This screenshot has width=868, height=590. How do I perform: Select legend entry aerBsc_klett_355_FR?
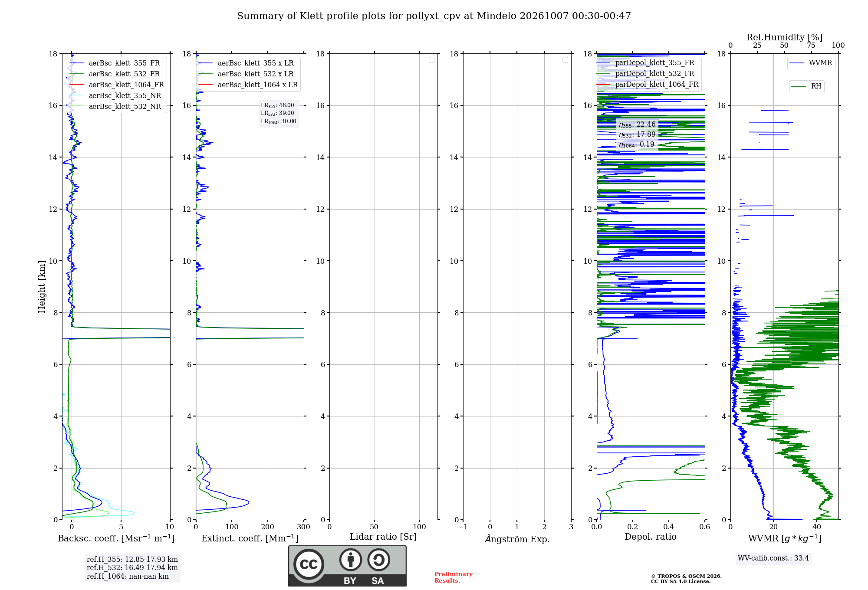pos(115,63)
